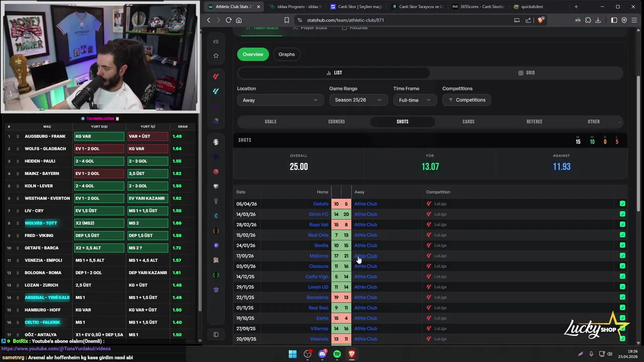Reload the statshub page
The width and height of the screenshot is (644, 362).
[228, 20]
